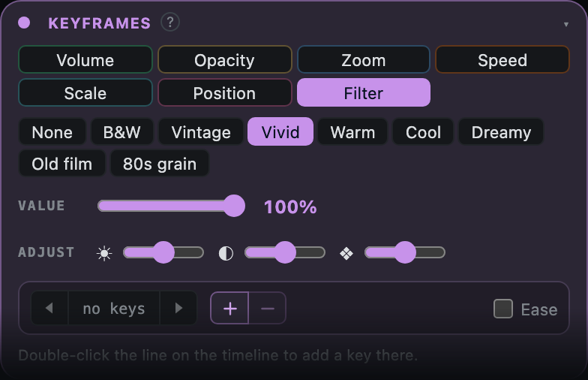588x380 pixels.
Task: Click the Value slider handle
Action: 234,206
